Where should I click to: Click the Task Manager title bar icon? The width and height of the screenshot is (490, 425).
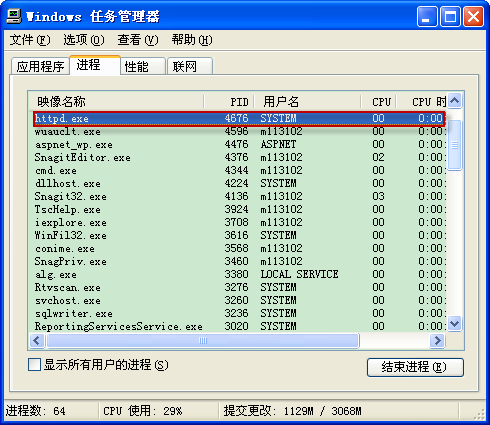point(13,16)
